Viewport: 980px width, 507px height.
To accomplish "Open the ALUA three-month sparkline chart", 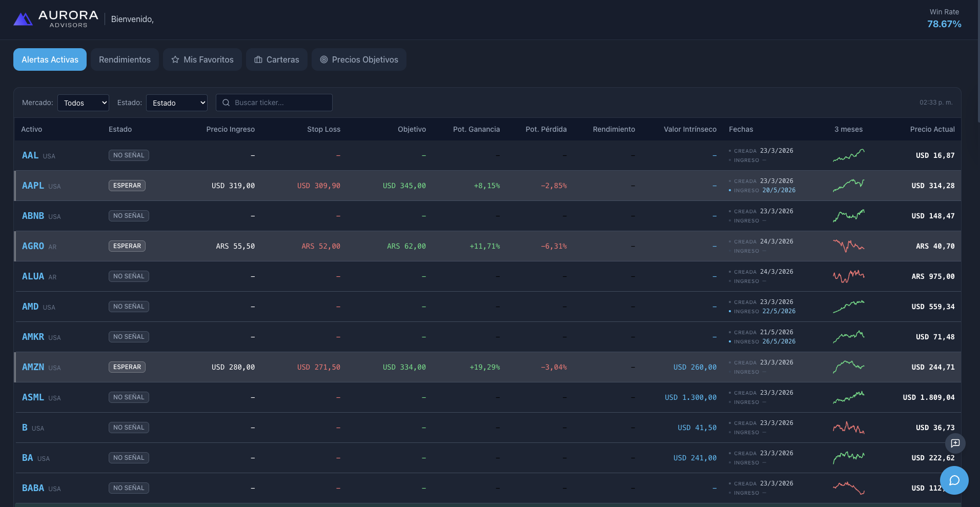I will (x=848, y=276).
